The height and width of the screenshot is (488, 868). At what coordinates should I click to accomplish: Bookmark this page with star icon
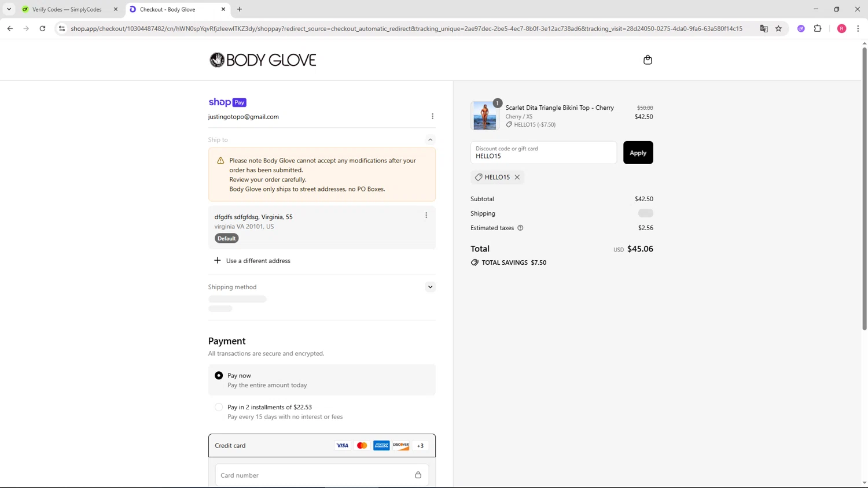(778, 28)
